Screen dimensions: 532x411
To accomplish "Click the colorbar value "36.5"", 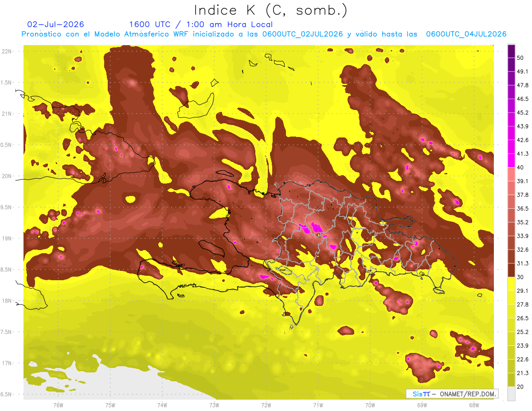I will 522,208.
